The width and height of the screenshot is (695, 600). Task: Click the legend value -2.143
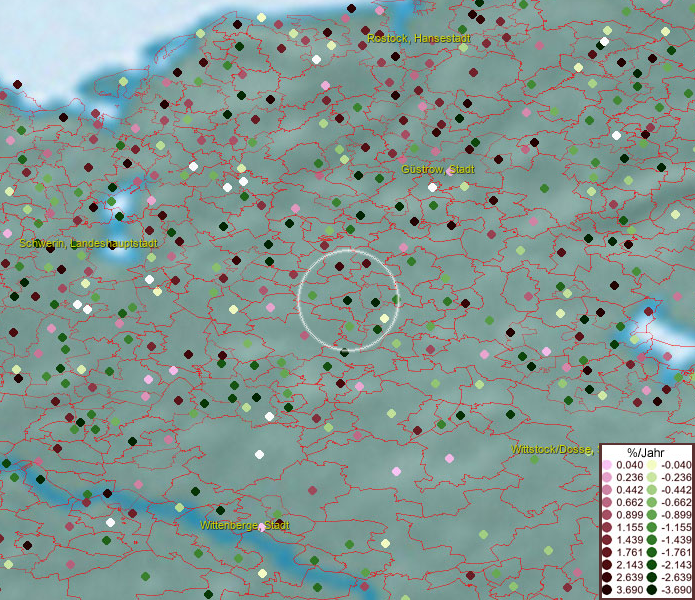[676, 565]
